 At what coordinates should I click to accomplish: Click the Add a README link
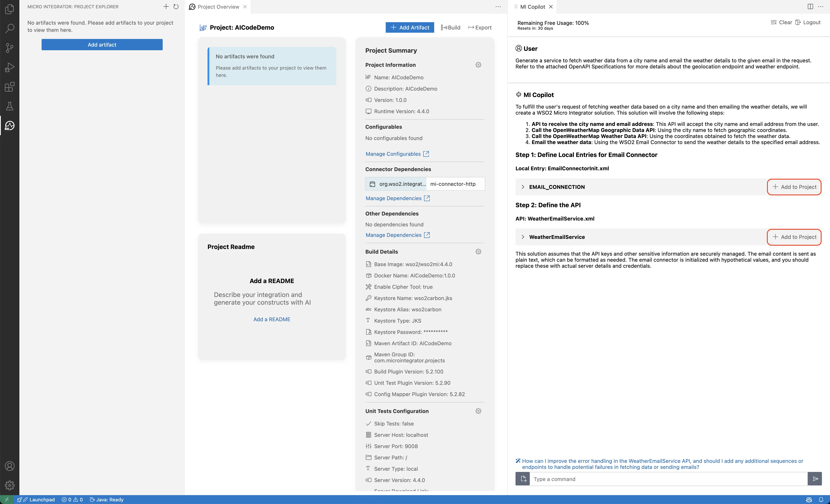click(x=271, y=319)
